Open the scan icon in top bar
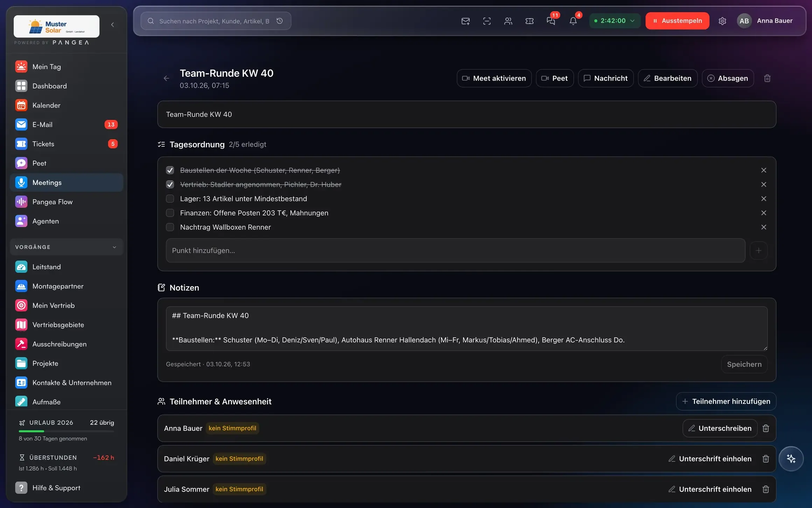The width and height of the screenshot is (812, 508). pos(487,21)
